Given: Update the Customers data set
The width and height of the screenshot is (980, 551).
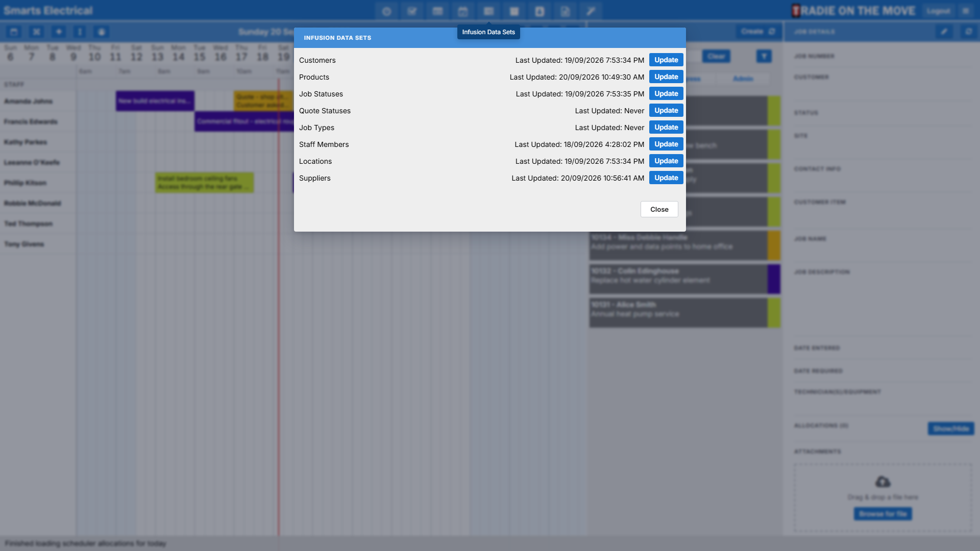Looking at the screenshot, I should point(666,60).
